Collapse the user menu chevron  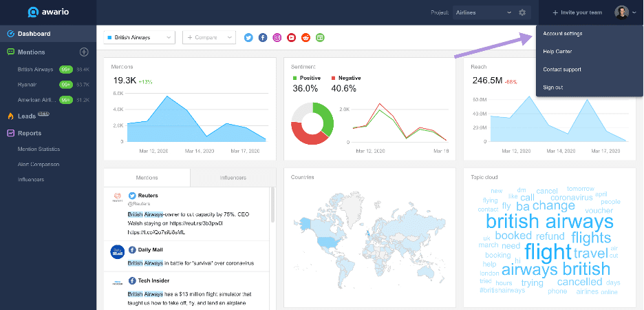click(634, 13)
